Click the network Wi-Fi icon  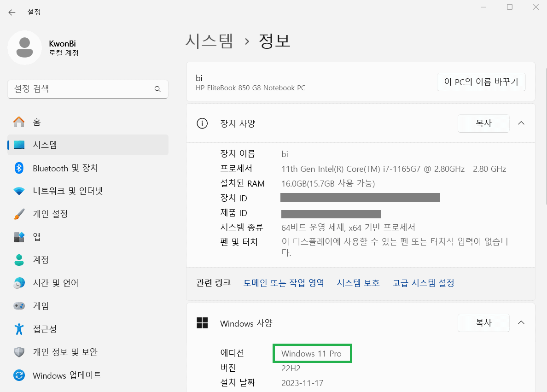[x=19, y=191]
